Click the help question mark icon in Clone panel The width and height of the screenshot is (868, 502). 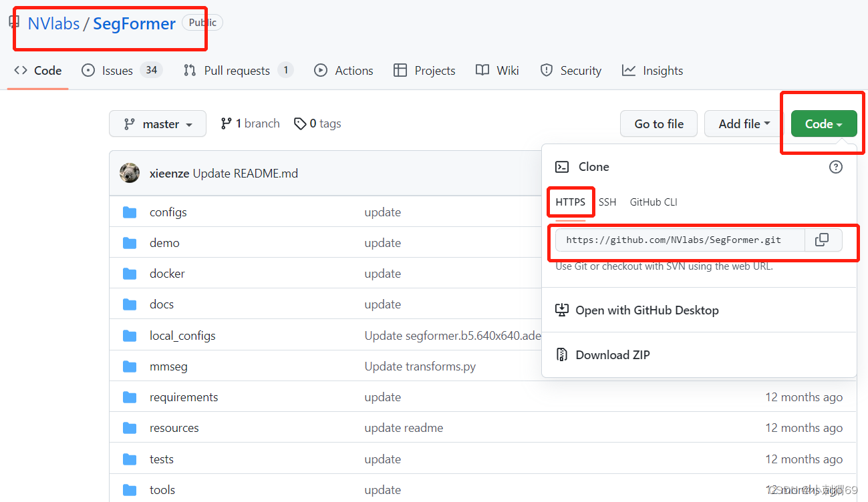click(835, 167)
